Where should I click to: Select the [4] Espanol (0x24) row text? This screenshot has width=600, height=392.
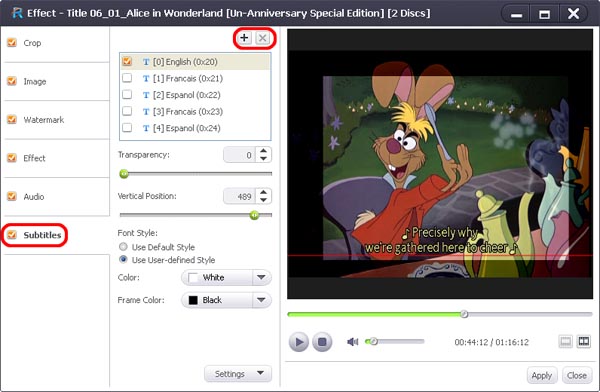click(x=187, y=128)
